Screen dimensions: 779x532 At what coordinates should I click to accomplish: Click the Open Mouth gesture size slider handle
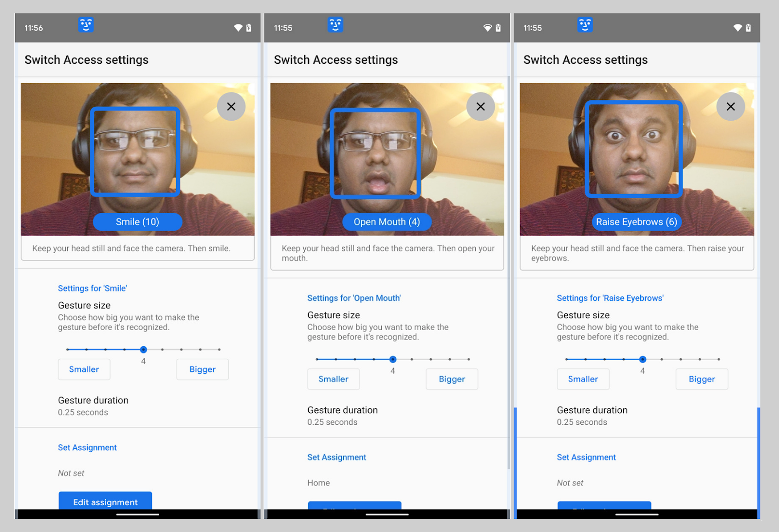point(393,359)
